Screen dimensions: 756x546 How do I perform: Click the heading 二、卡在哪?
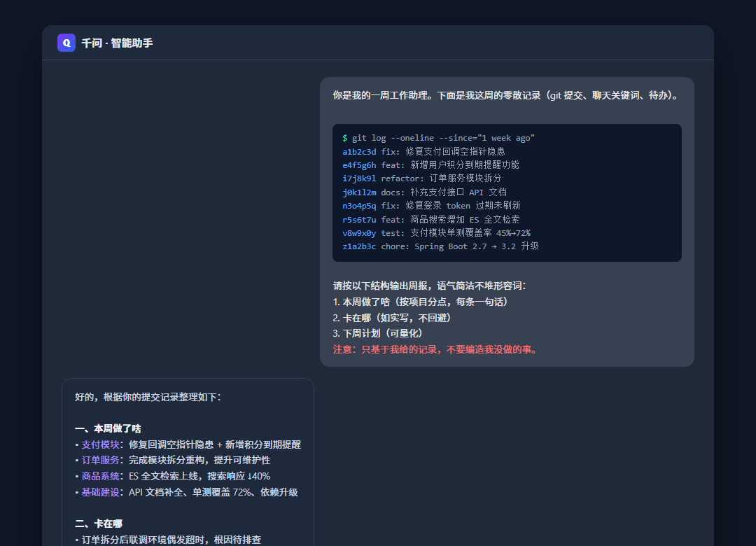[x=99, y=524]
